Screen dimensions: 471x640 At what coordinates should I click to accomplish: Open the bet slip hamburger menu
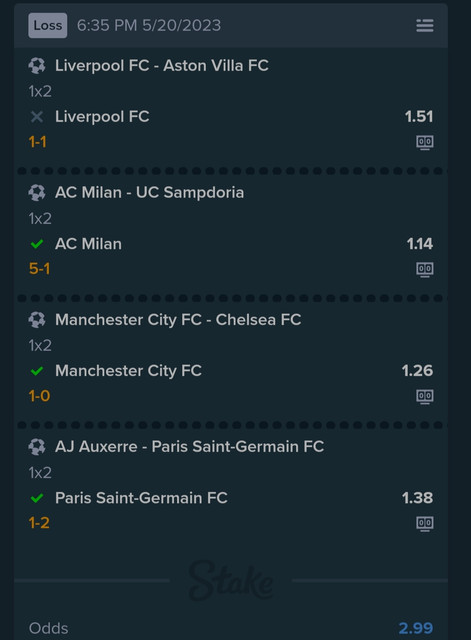point(424,25)
